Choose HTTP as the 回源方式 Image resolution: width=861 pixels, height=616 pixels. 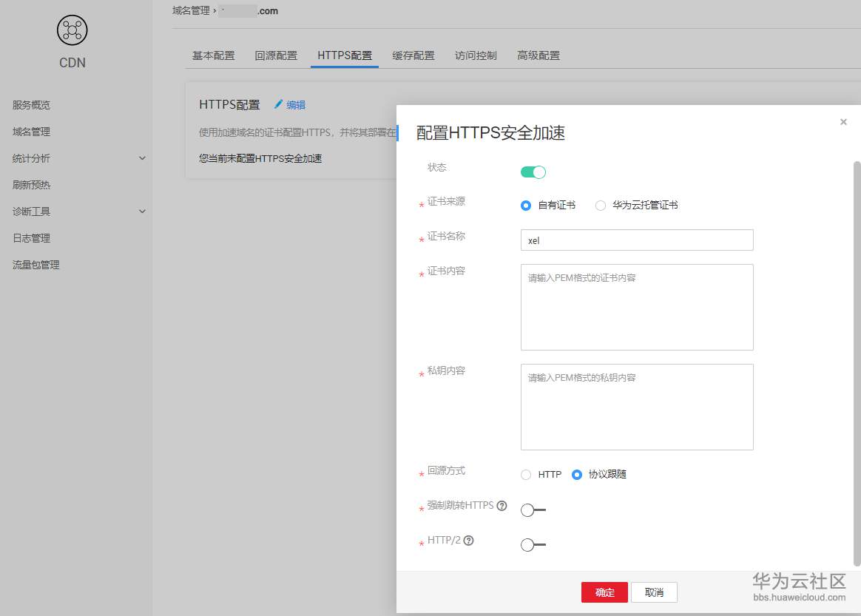click(x=525, y=474)
